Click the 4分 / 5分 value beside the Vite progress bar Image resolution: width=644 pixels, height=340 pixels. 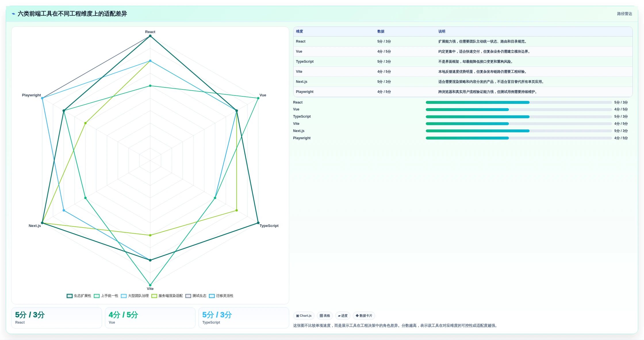tap(621, 124)
